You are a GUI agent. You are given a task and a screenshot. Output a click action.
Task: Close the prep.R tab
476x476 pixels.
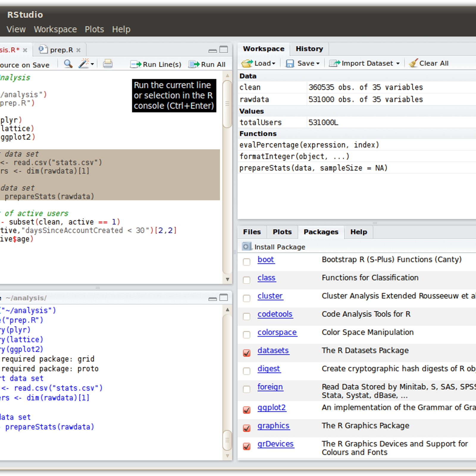click(78, 50)
